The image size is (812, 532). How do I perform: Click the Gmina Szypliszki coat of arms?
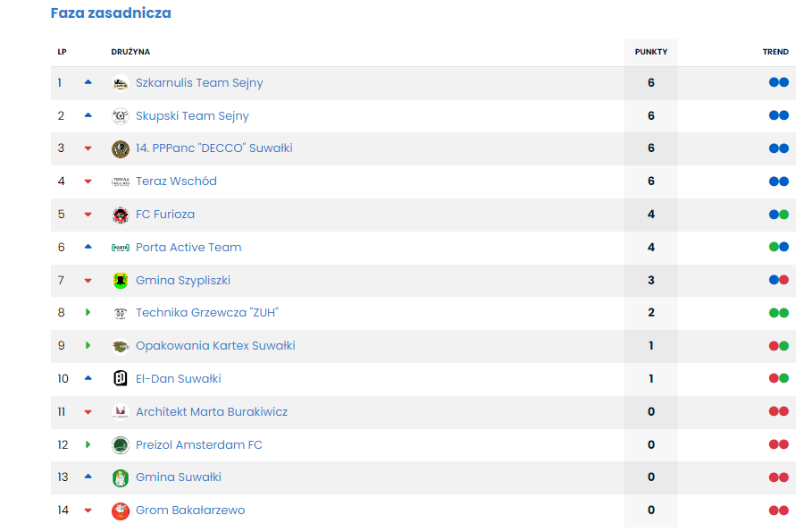tap(120, 281)
